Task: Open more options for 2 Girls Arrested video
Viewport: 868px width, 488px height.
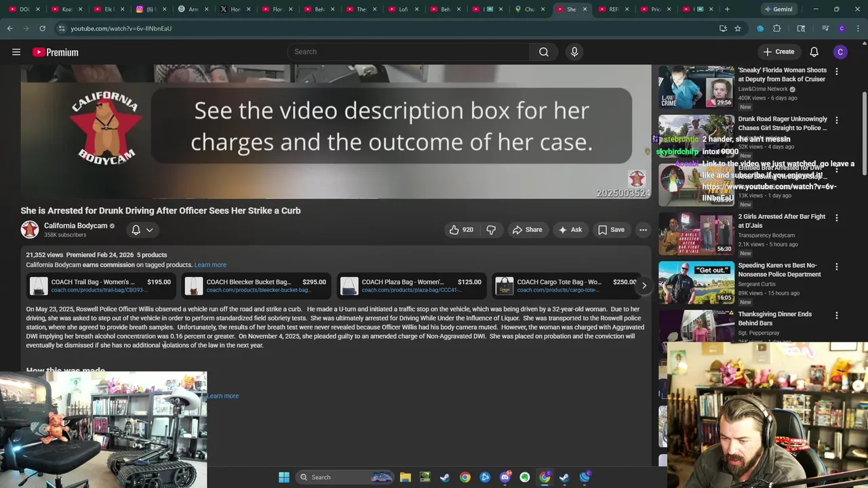Action: tap(837, 218)
